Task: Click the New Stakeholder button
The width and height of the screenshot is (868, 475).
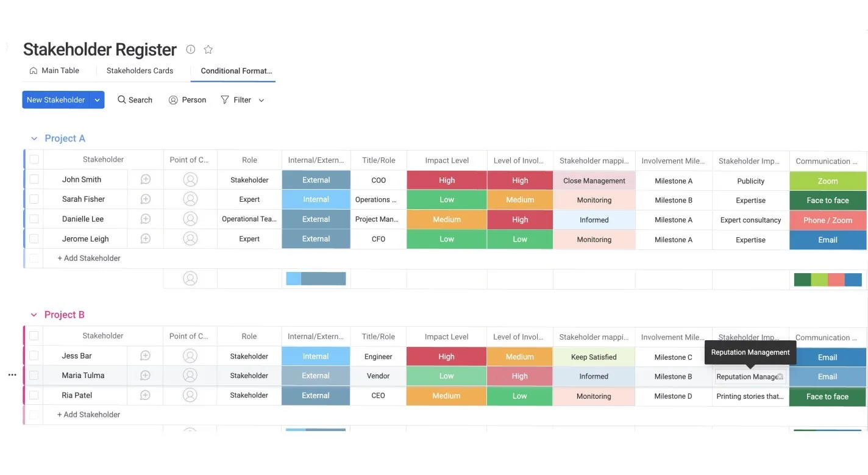Action: coord(56,100)
